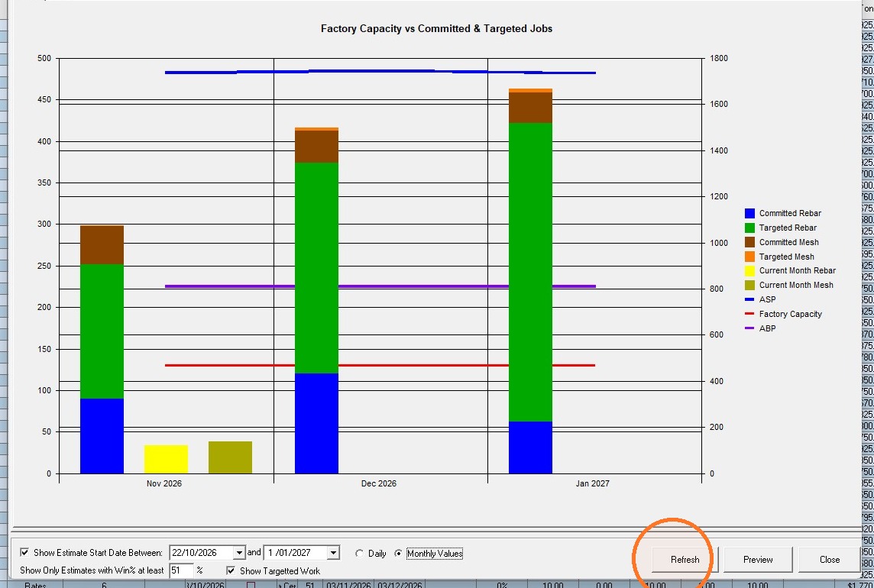Click the Win% minimum field showing 51
Image resolution: width=874 pixels, height=588 pixels.
(182, 570)
